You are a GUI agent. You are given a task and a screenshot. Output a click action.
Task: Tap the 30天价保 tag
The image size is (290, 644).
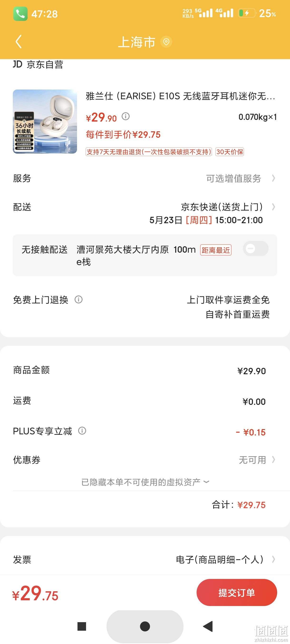pyautogui.click(x=229, y=152)
